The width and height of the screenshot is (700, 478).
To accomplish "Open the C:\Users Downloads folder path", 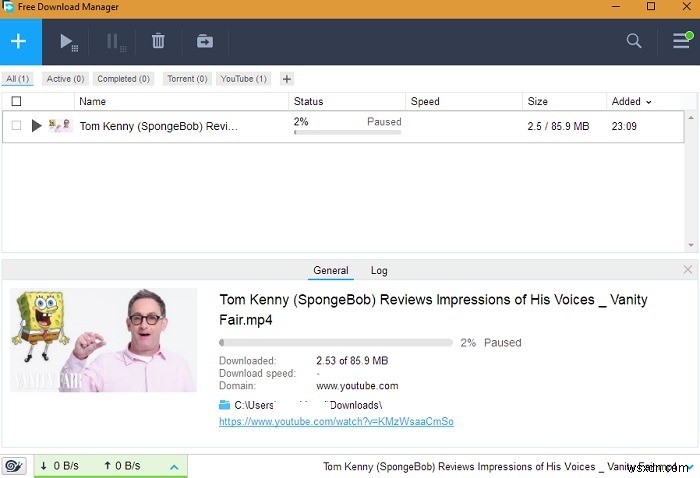I will pos(308,405).
